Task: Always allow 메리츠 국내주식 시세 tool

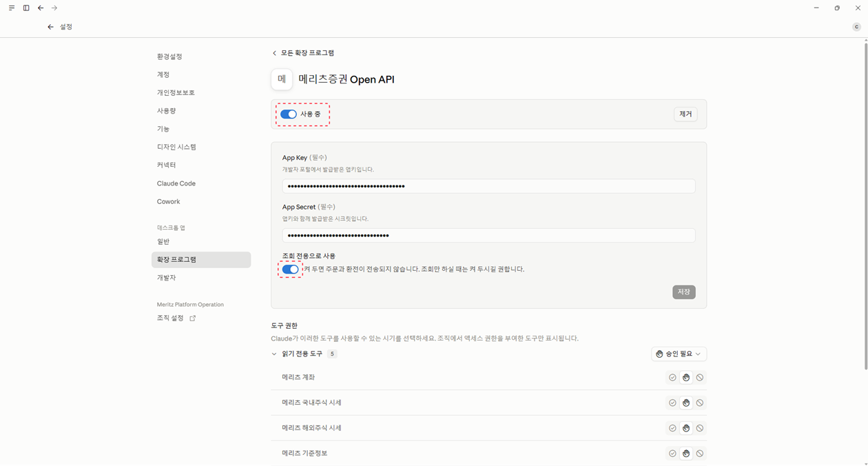Action: 672,403
